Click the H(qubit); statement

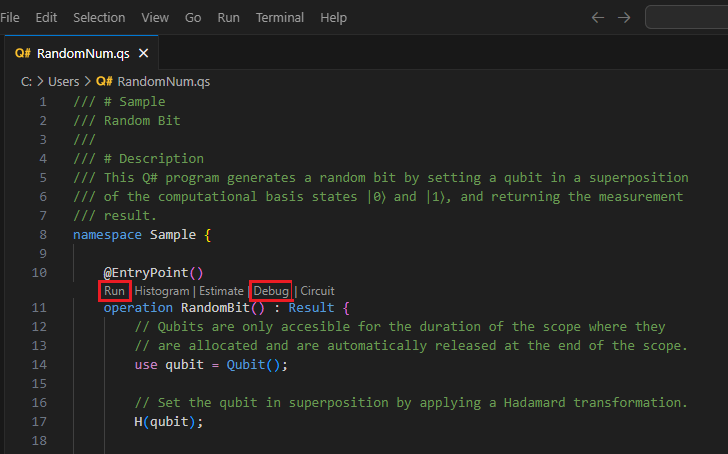[169, 422]
